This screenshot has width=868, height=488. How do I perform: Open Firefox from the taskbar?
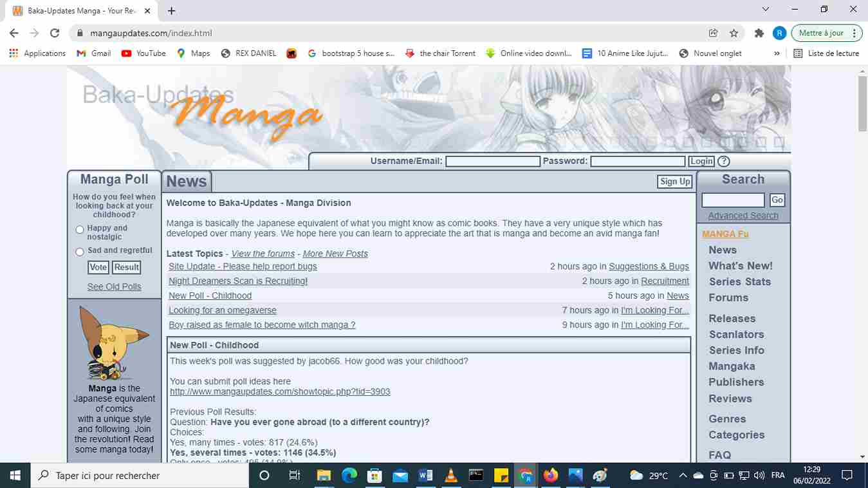(x=551, y=476)
